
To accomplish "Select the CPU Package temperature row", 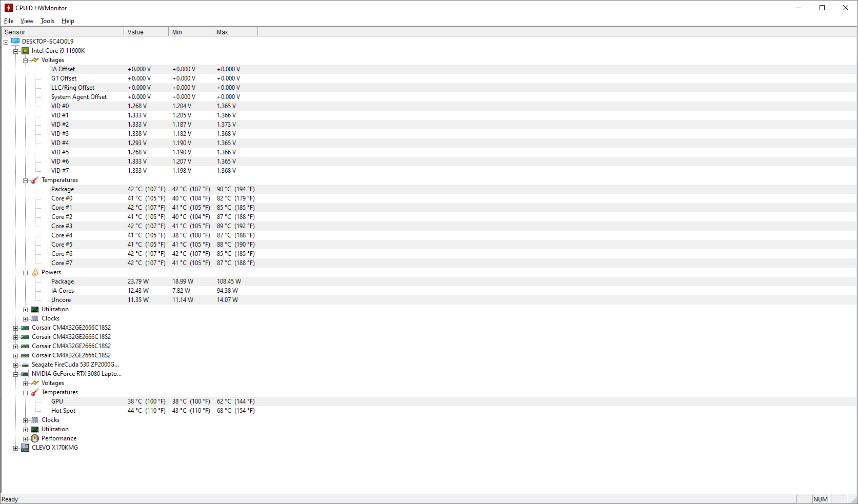I will [x=429, y=189].
